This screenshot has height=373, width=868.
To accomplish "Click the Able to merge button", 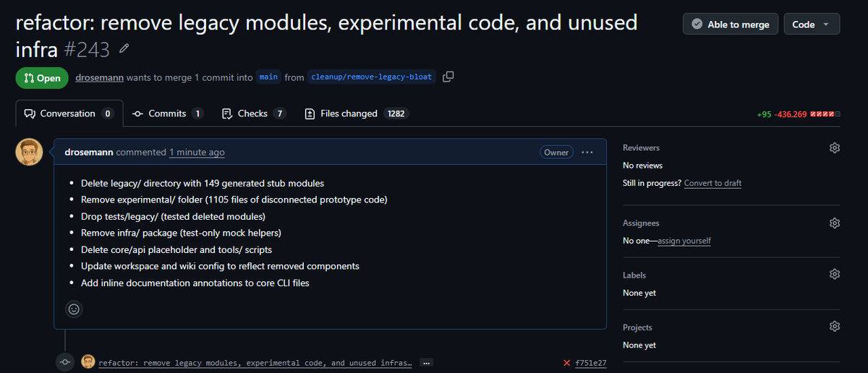I will [731, 24].
